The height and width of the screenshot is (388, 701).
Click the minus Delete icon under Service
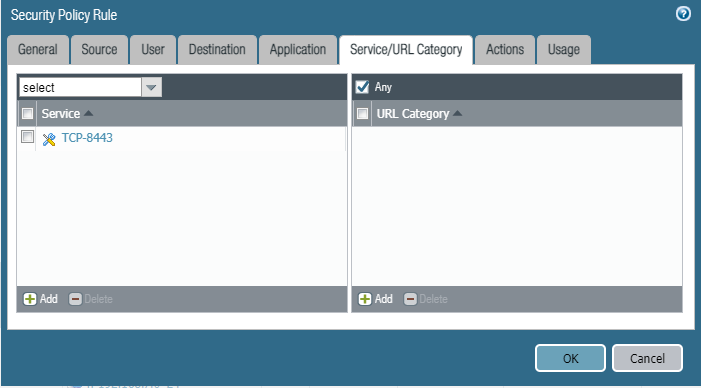[x=75, y=299]
